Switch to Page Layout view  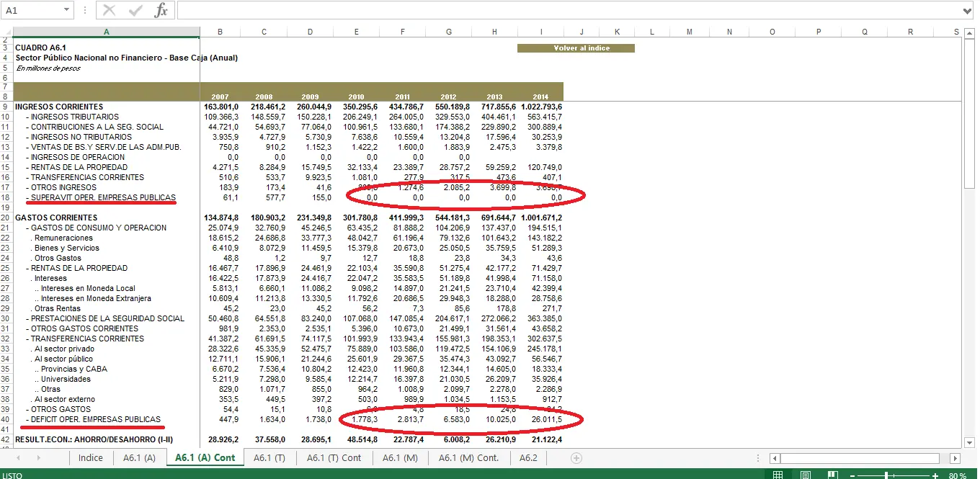coord(806,475)
